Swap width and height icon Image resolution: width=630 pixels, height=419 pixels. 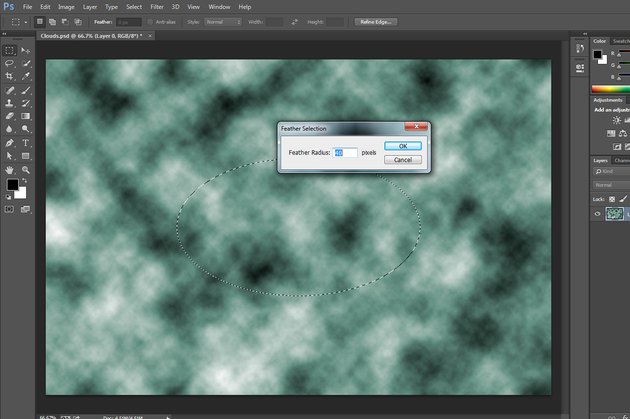click(295, 22)
